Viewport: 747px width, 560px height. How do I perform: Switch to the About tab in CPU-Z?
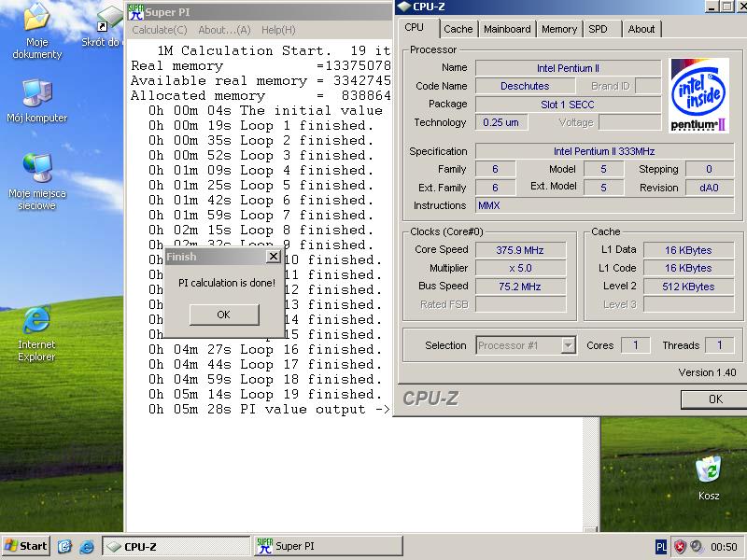(641, 29)
